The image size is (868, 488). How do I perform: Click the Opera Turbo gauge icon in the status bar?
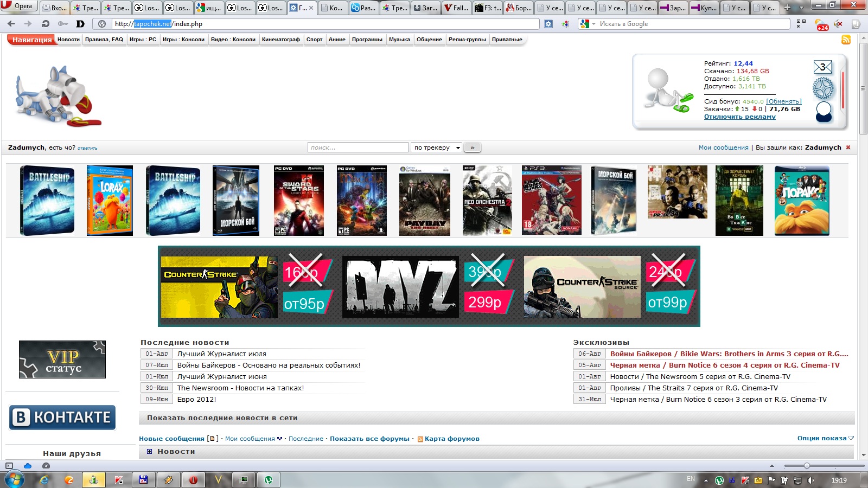(46, 466)
